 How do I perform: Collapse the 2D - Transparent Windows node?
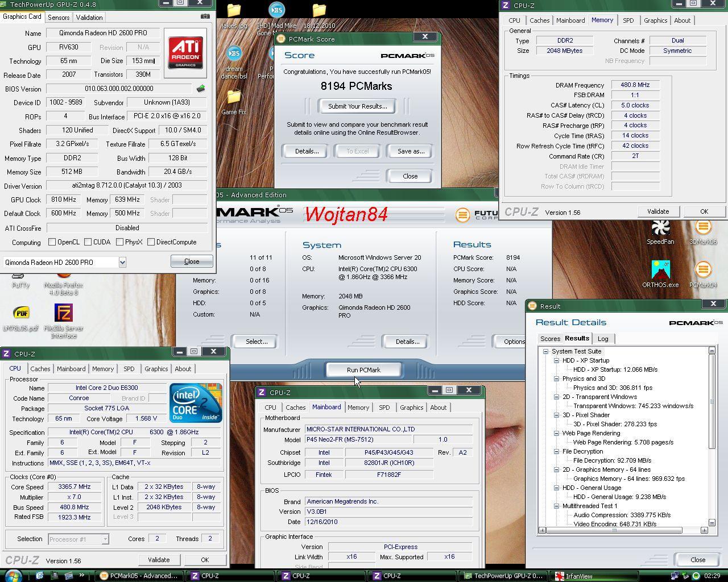coord(556,397)
